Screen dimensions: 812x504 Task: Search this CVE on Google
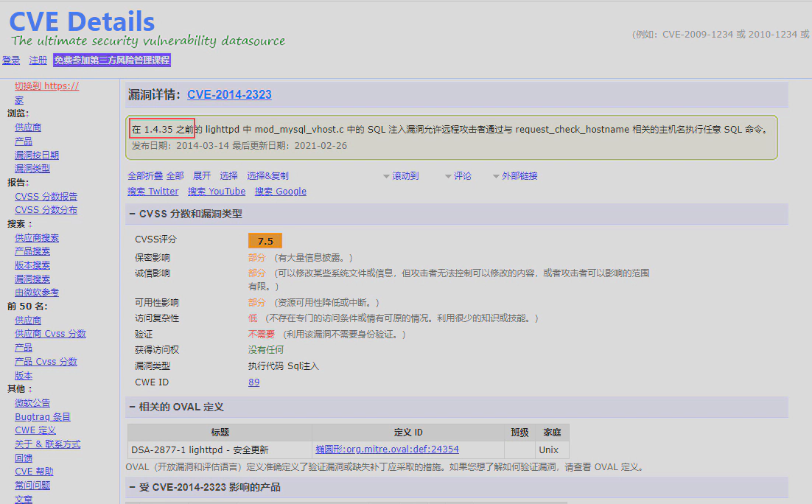pos(280,192)
